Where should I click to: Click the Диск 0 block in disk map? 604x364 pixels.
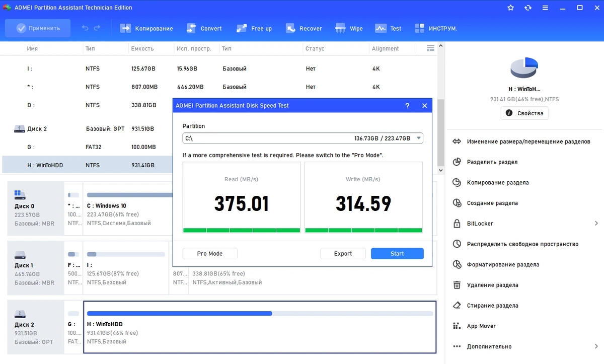click(x=35, y=208)
